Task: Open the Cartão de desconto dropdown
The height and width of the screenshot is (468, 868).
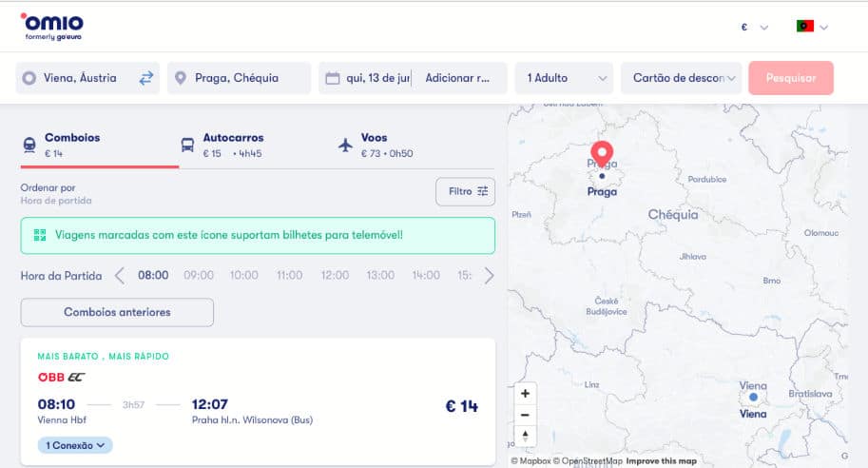Action: [681, 78]
